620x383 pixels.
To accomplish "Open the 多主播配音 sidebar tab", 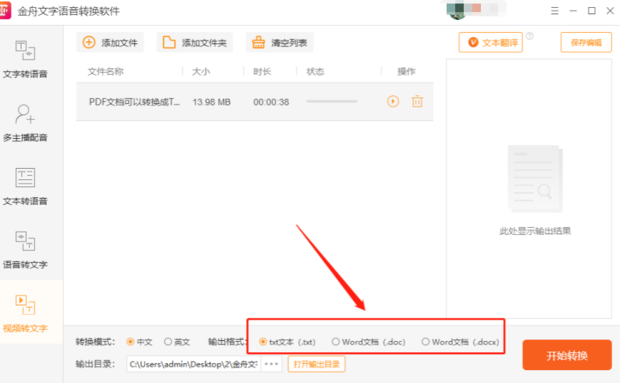I will (x=25, y=123).
